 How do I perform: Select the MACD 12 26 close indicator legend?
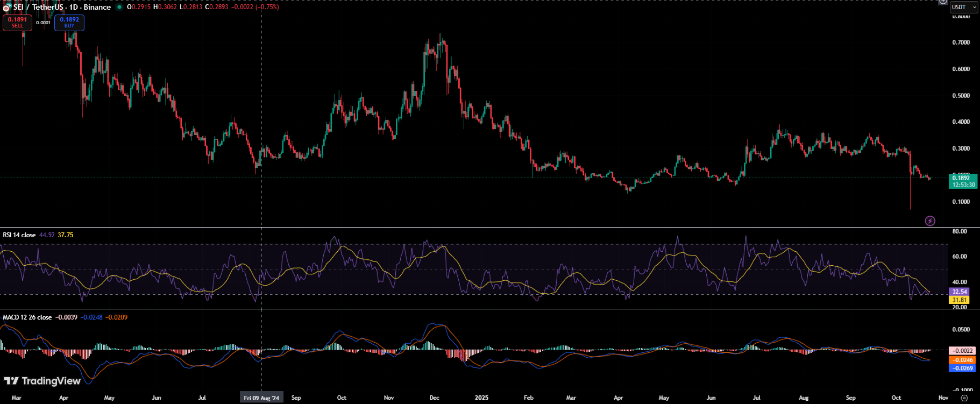pyautogui.click(x=27, y=317)
